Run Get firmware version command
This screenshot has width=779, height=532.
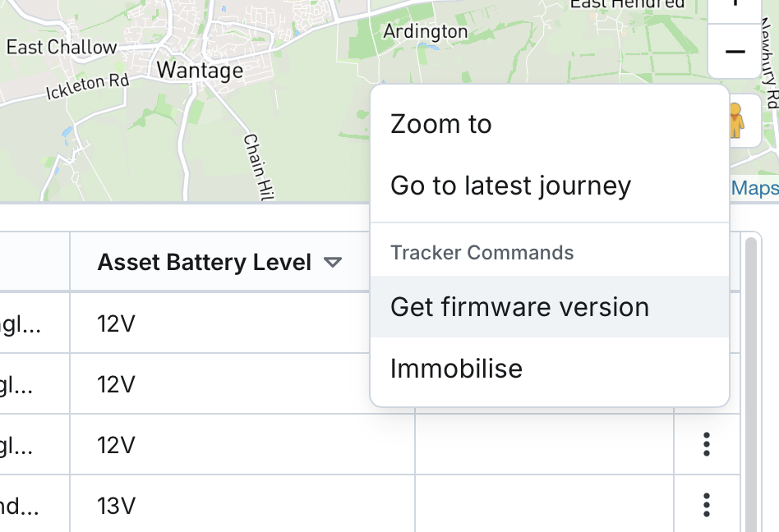click(519, 307)
